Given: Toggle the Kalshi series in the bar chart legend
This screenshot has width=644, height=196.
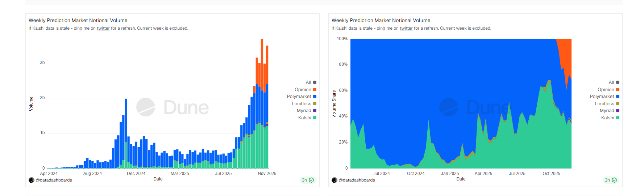Looking at the screenshot, I should point(304,118).
